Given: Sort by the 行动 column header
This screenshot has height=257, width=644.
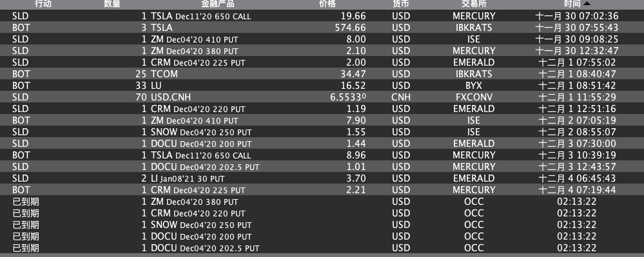Looking at the screenshot, I should 43,4.
